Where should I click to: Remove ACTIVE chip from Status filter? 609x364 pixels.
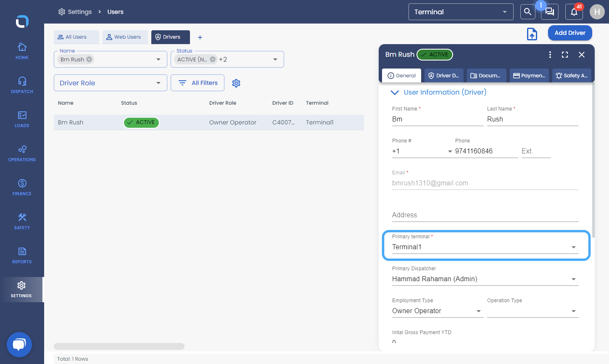(x=213, y=59)
